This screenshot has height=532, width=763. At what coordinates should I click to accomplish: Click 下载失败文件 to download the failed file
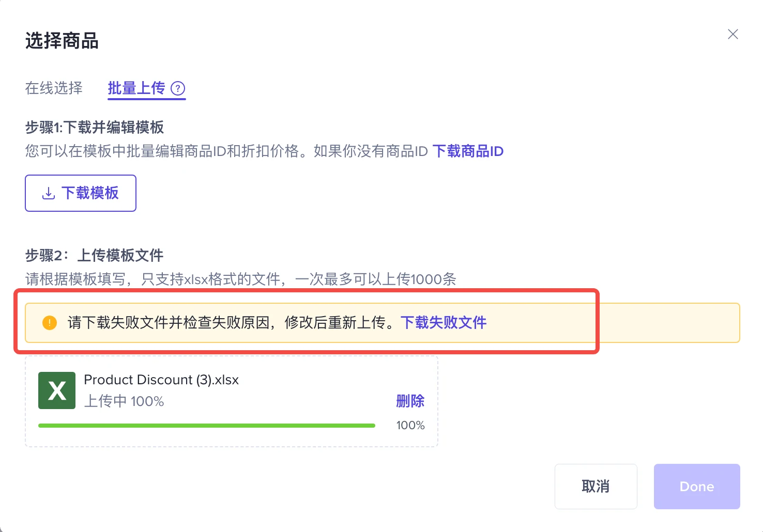[x=444, y=322]
